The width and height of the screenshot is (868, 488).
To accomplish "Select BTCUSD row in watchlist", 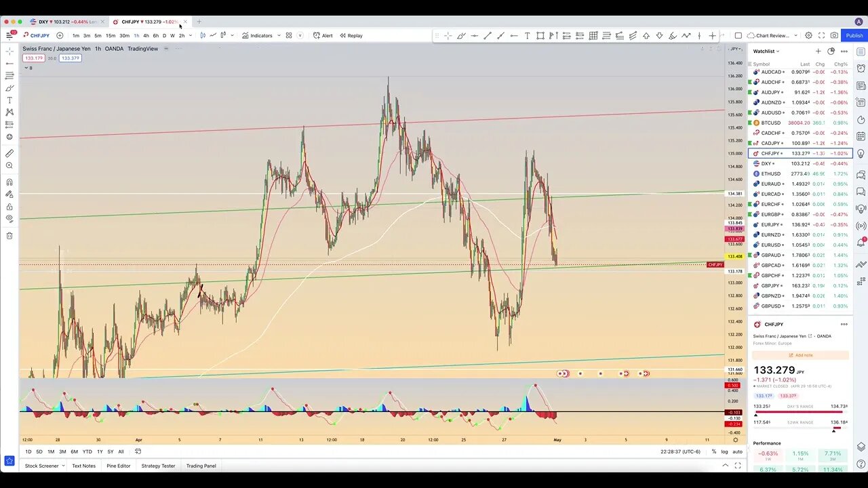I will click(800, 123).
